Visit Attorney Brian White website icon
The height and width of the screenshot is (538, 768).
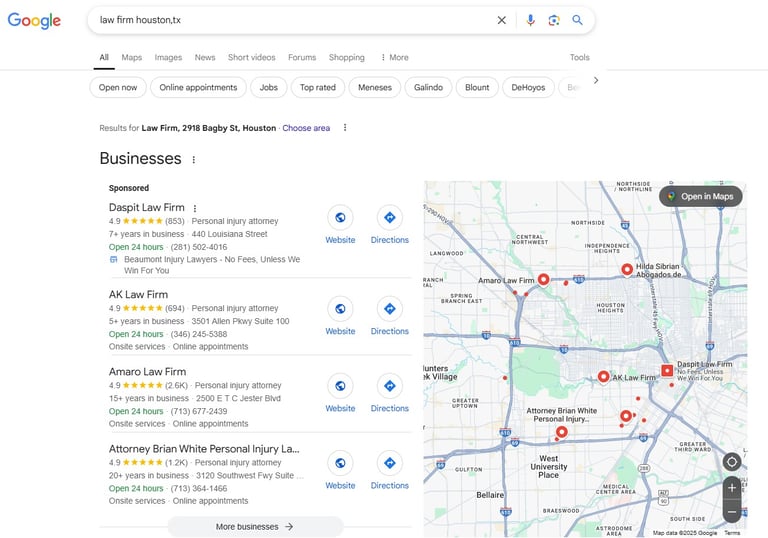point(340,463)
